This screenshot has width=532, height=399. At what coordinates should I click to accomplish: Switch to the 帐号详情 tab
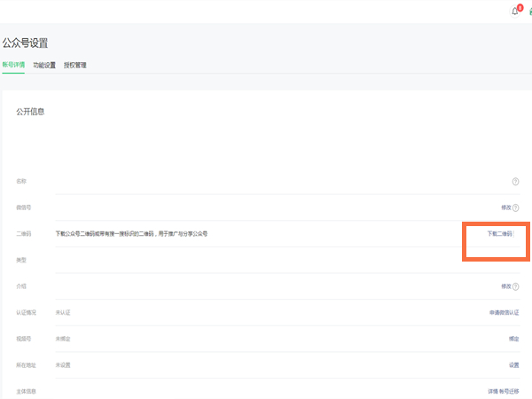pyautogui.click(x=13, y=65)
